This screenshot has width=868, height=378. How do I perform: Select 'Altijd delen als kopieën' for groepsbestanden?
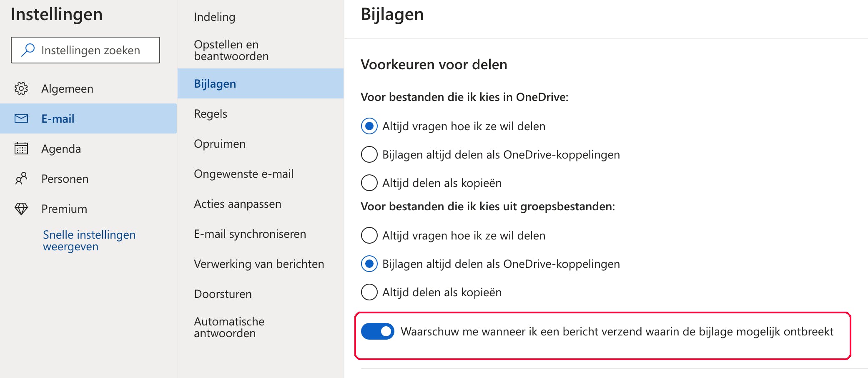(x=369, y=292)
